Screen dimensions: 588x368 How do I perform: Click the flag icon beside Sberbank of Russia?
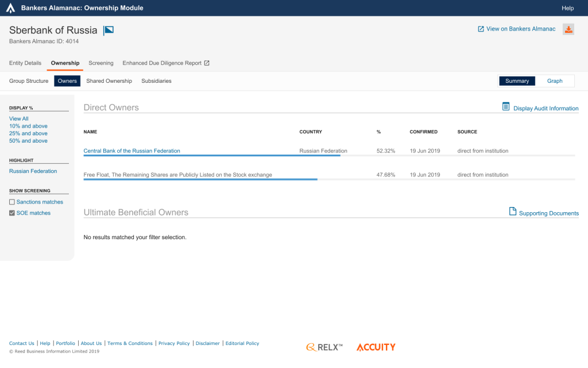click(x=109, y=30)
